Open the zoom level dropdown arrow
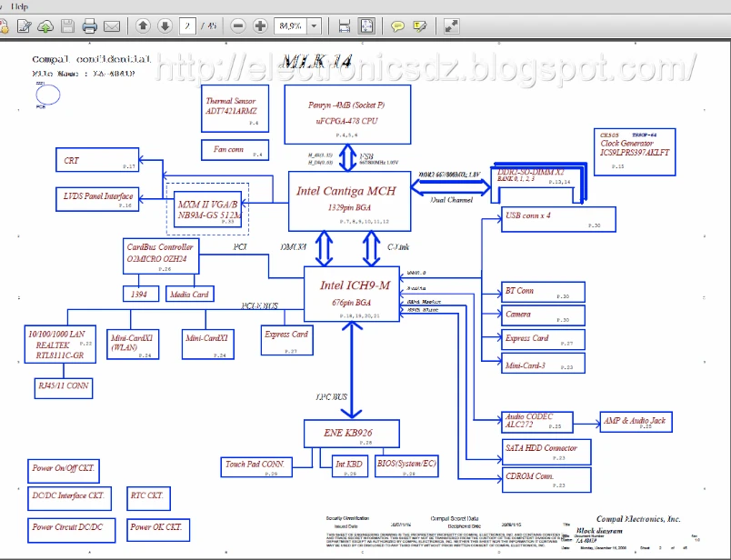Image resolution: width=731 pixels, height=560 pixels. point(315,26)
